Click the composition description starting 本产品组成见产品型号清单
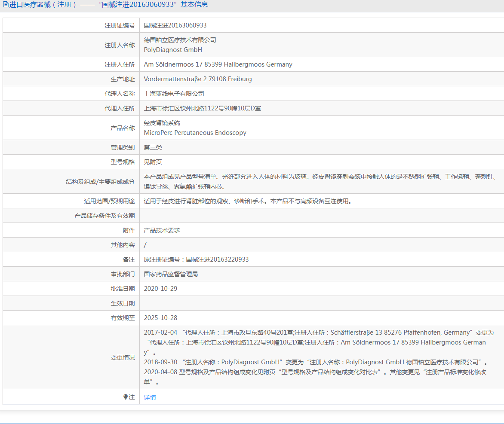This screenshot has width=504, height=424. point(320,181)
